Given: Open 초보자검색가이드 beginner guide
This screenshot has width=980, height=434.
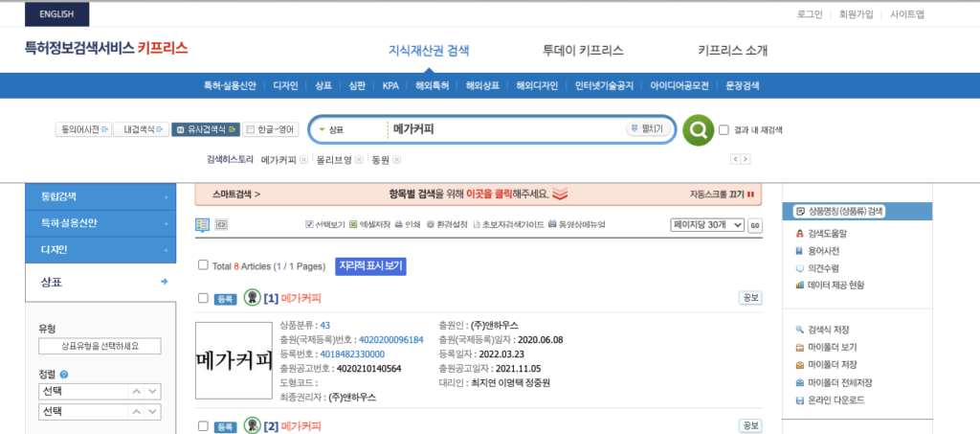Looking at the screenshot, I should click(508, 224).
